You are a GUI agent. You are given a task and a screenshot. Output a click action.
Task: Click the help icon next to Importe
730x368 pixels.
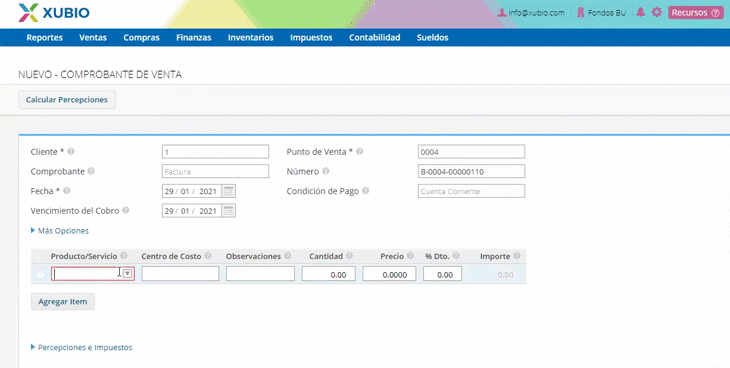click(x=517, y=255)
